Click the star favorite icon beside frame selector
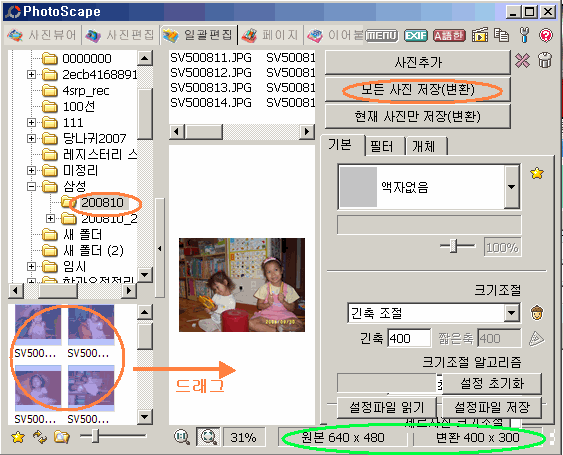This screenshot has height=455, width=563. click(x=537, y=173)
